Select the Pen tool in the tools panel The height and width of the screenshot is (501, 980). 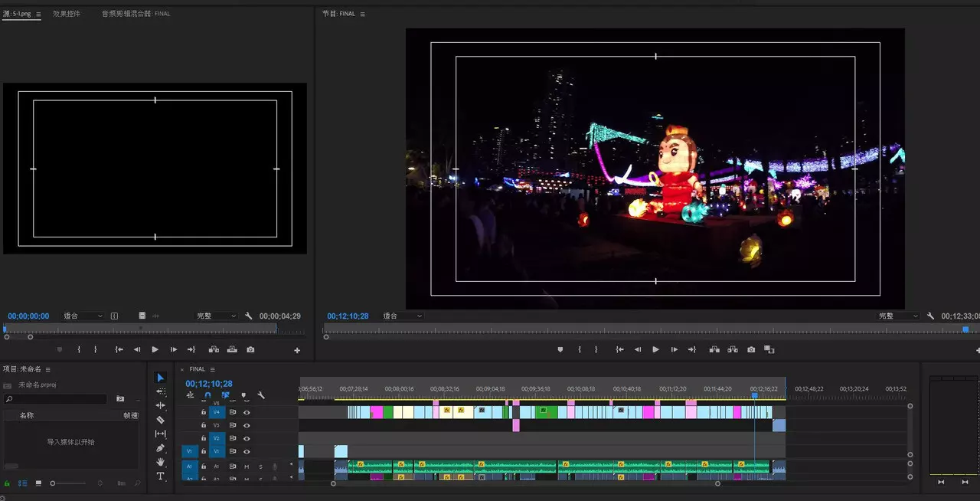click(160, 448)
